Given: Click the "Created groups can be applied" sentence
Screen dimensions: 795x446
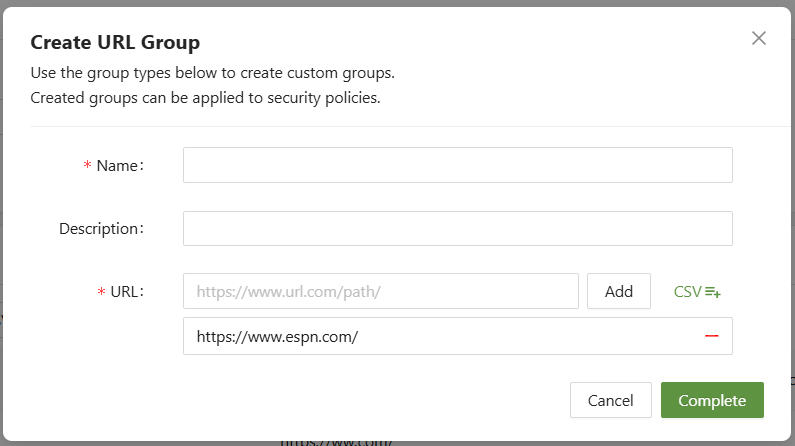Looking at the screenshot, I should (x=205, y=98).
